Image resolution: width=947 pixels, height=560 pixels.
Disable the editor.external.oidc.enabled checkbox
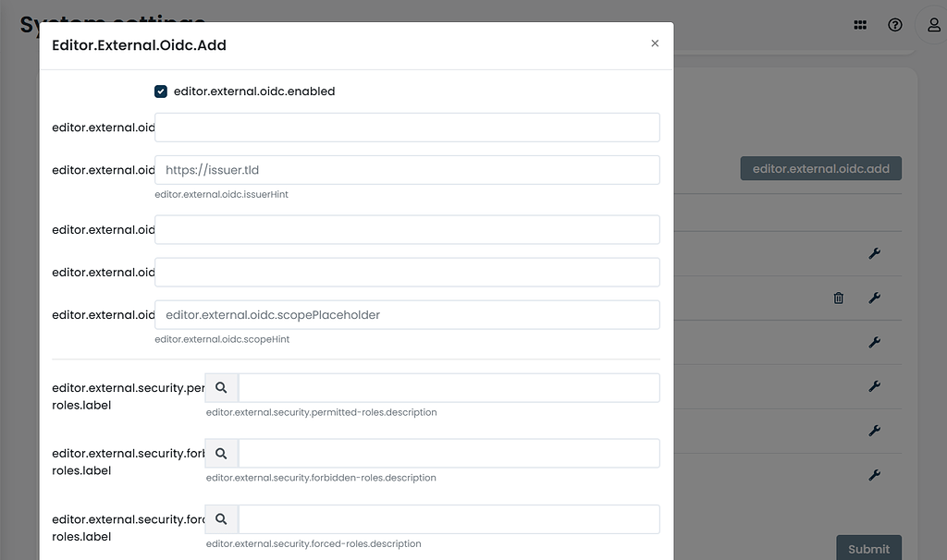(160, 91)
